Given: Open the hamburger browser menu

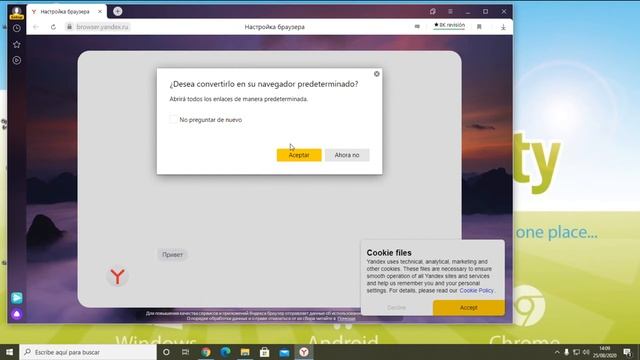Looking at the screenshot, I should [450, 11].
